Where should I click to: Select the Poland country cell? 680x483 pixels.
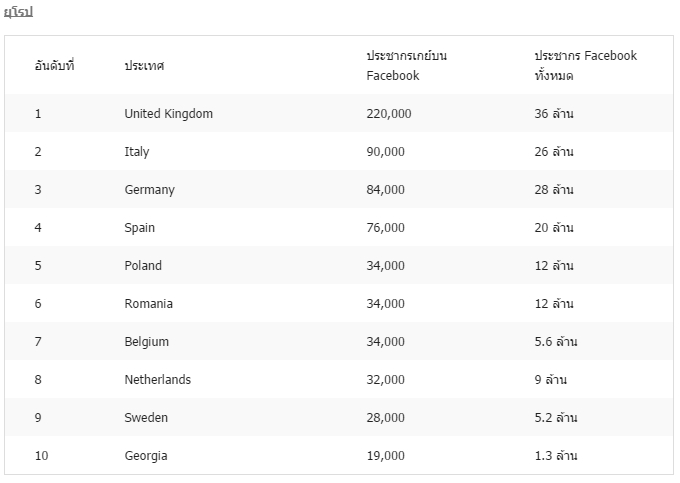coord(143,265)
